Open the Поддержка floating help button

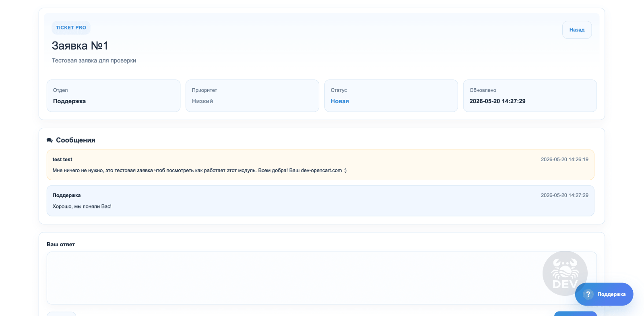(604, 294)
